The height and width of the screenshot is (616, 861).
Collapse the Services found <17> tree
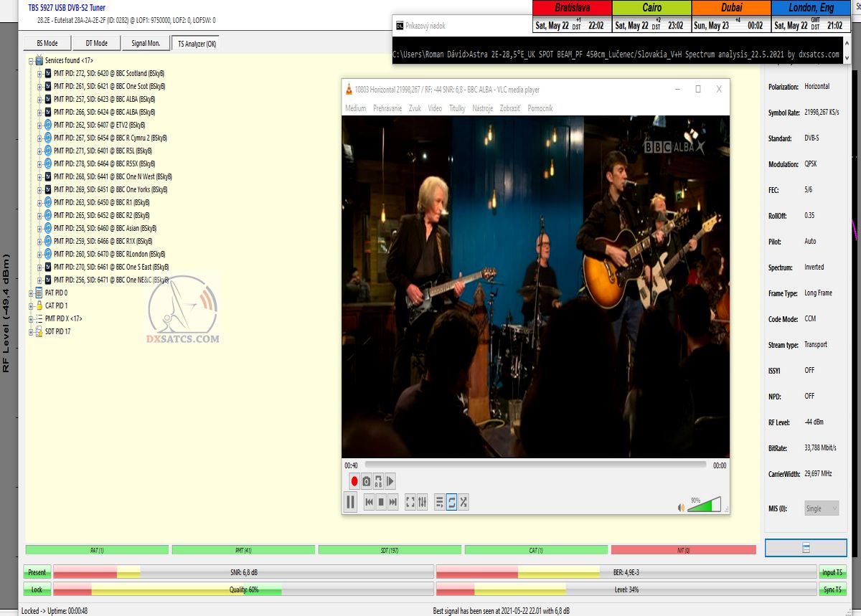pos(32,61)
